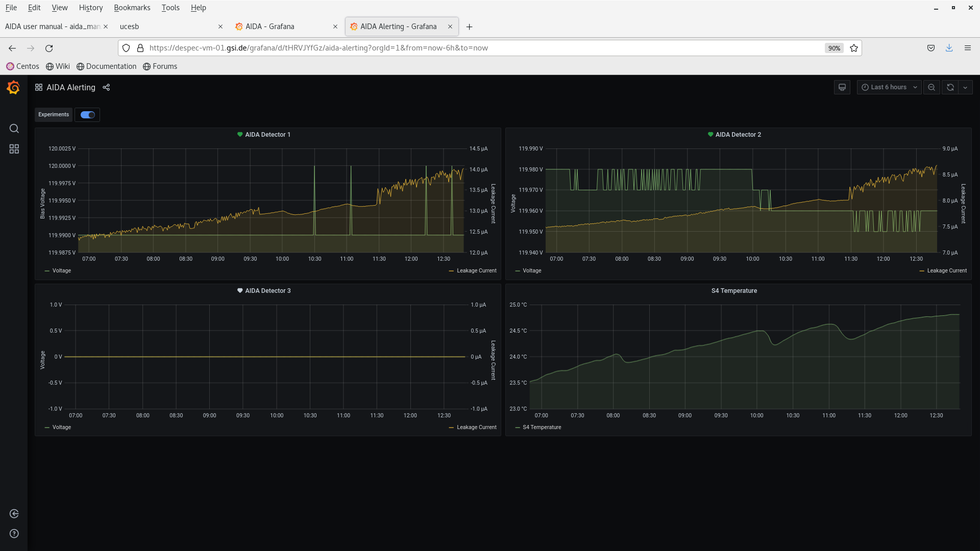Open the AIDA Detector 3 panel title menu
980x551 pixels.
point(268,291)
